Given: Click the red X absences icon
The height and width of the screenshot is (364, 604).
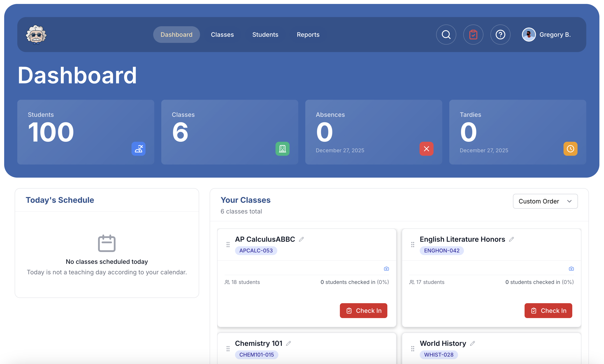Looking at the screenshot, I should (x=426, y=149).
